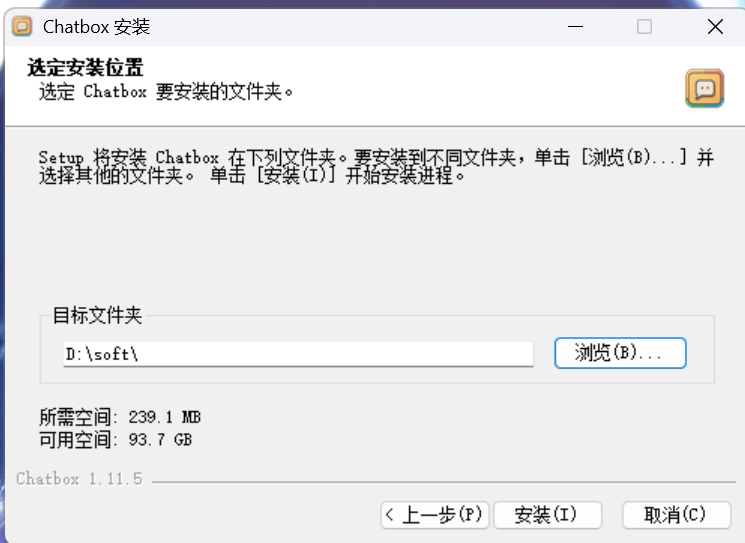The width and height of the screenshot is (745, 543).
Task: Open the 浏览(B)... folder browser
Action: point(620,353)
